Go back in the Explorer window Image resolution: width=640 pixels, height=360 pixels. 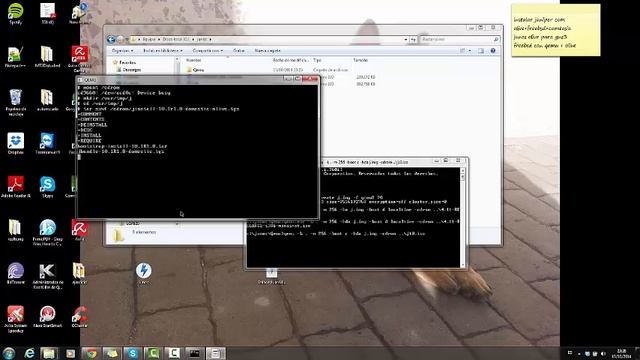click(111, 39)
